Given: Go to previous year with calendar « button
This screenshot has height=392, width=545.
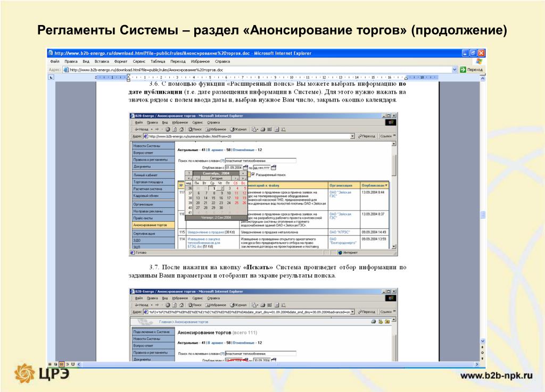Looking at the screenshot, I should (189, 178).
